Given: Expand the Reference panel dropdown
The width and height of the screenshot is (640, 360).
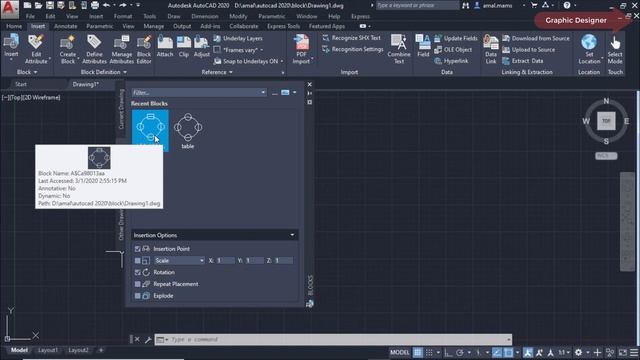Looking at the screenshot, I should click(x=217, y=72).
